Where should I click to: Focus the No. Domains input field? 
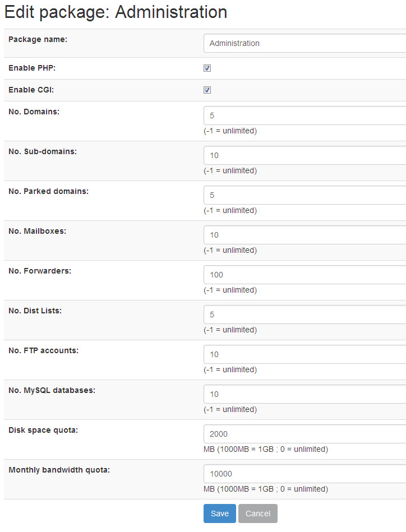(305, 115)
